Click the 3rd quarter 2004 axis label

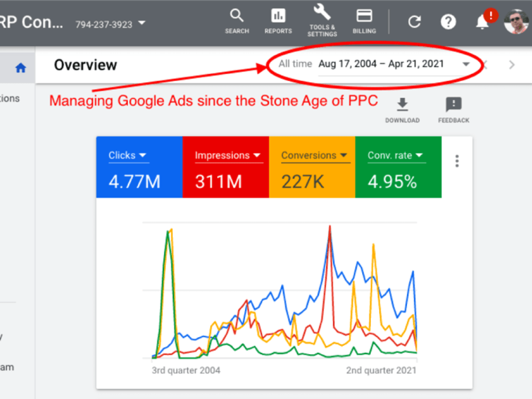(x=186, y=370)
